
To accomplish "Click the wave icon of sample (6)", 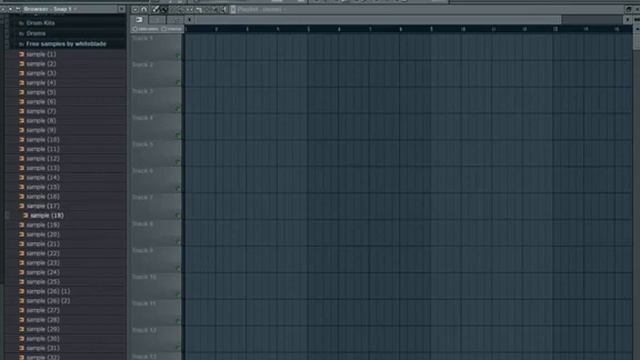I will click(22, 102).
